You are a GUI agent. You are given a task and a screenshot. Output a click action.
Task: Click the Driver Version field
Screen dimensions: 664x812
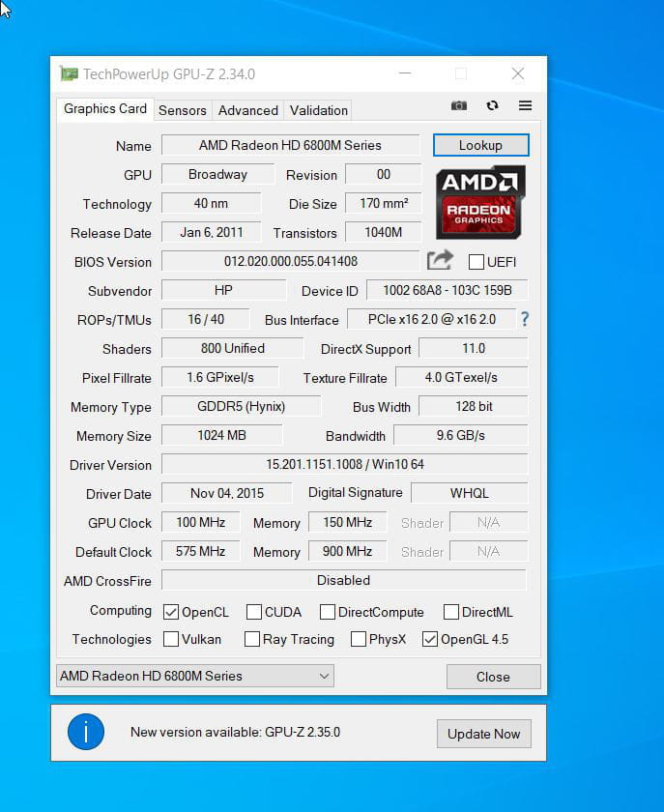point(345,464)
